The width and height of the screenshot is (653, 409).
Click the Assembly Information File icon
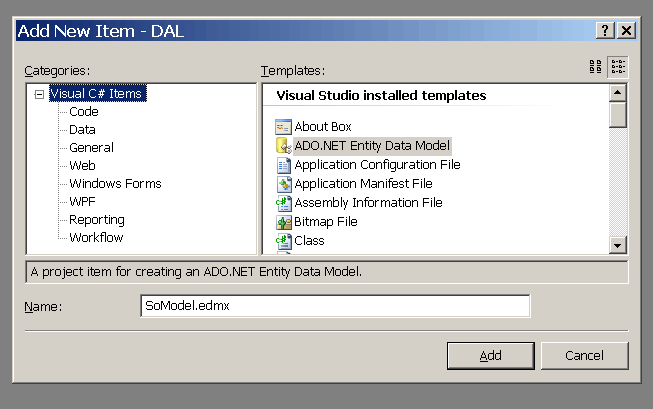283,203
